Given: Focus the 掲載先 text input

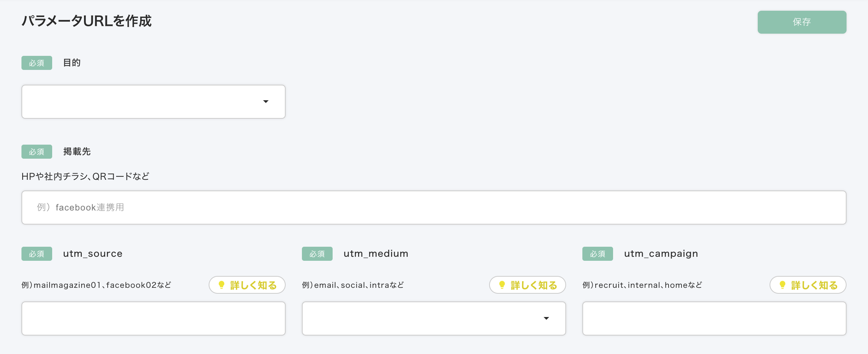Looking at the screenshot, I should (x=434, y=208).
